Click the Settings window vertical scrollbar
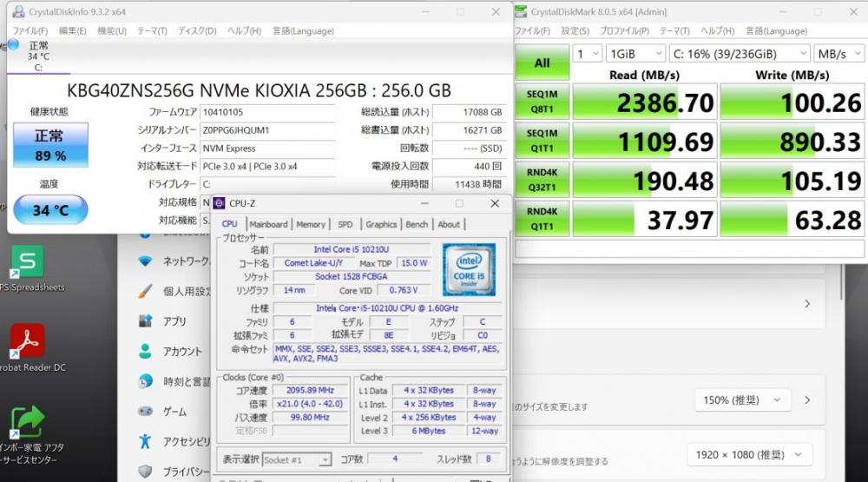868x482 pixels. coord(842,282)
